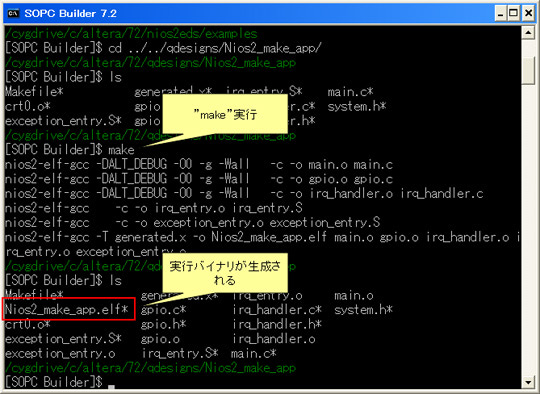
Task: Click the line 'irq_entry.o irq_entry.S'
Action: (x=154, y=208)
